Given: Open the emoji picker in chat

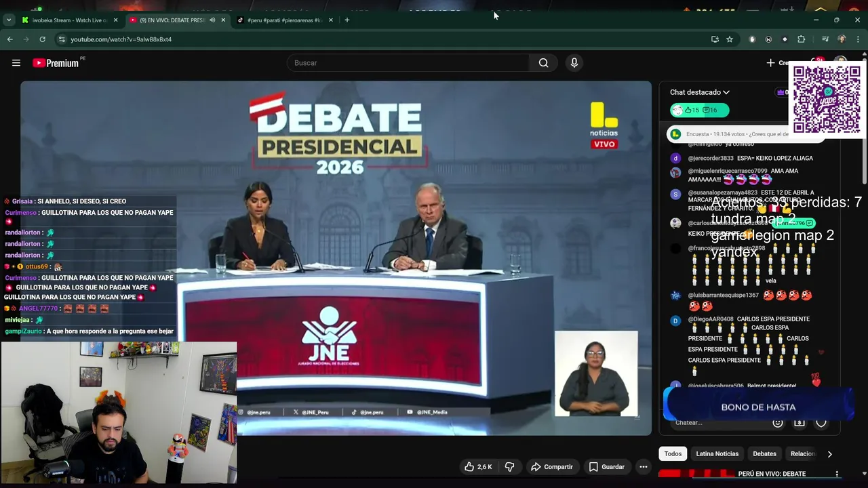Looking at the screenshot, I should 778,423.
